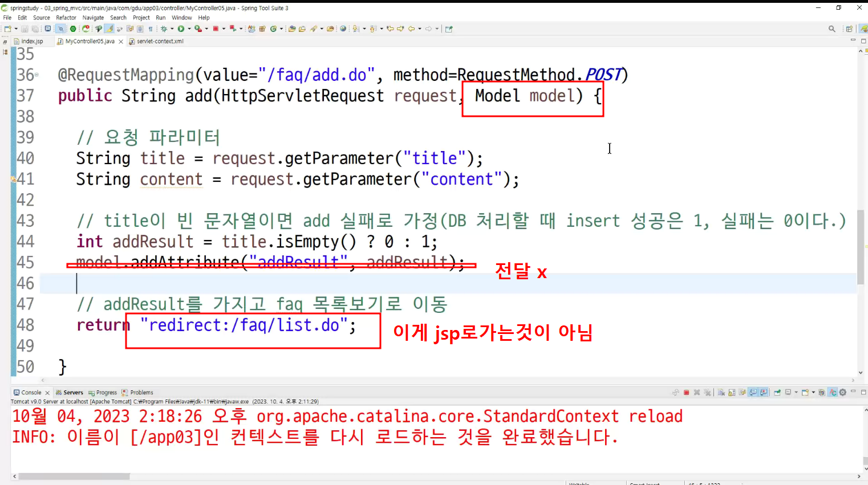Terminate server with red console stop icon
This screenshot has width=868, height=485.
[x=687, y=393]
